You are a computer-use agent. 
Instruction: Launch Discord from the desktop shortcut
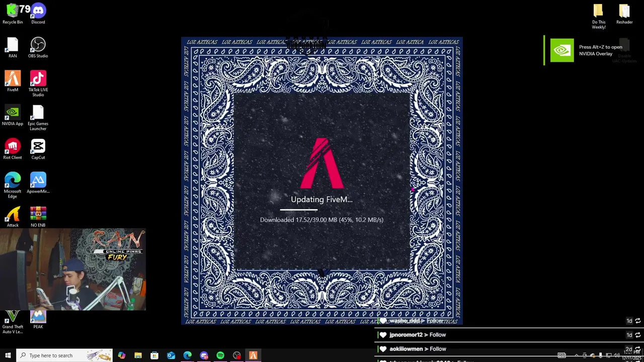click(x=38, y=14)
